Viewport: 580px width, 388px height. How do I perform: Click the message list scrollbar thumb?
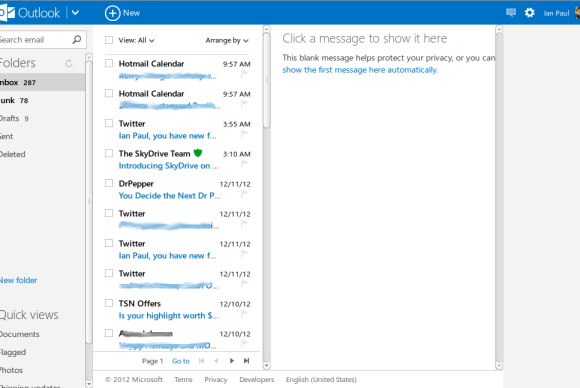(267, 80)
